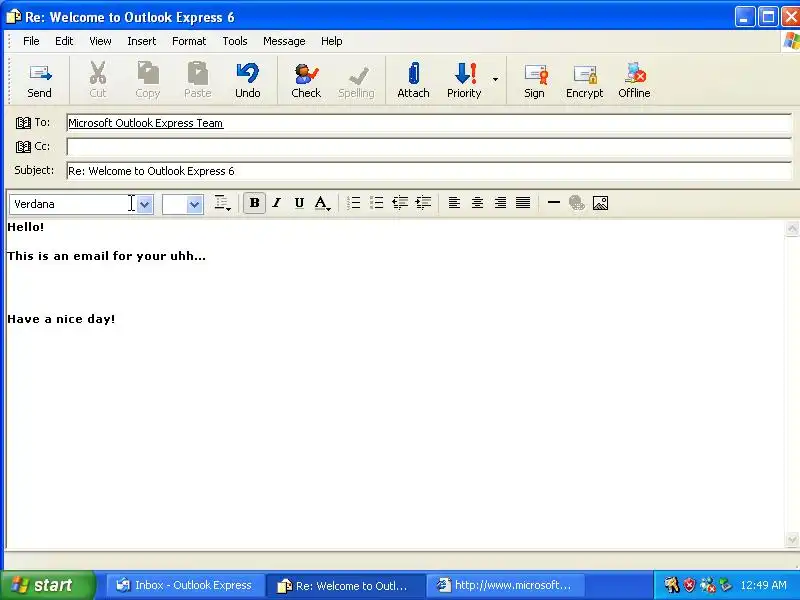Open the font size dropdown
The image size is (800, 600).
[194, 205]
